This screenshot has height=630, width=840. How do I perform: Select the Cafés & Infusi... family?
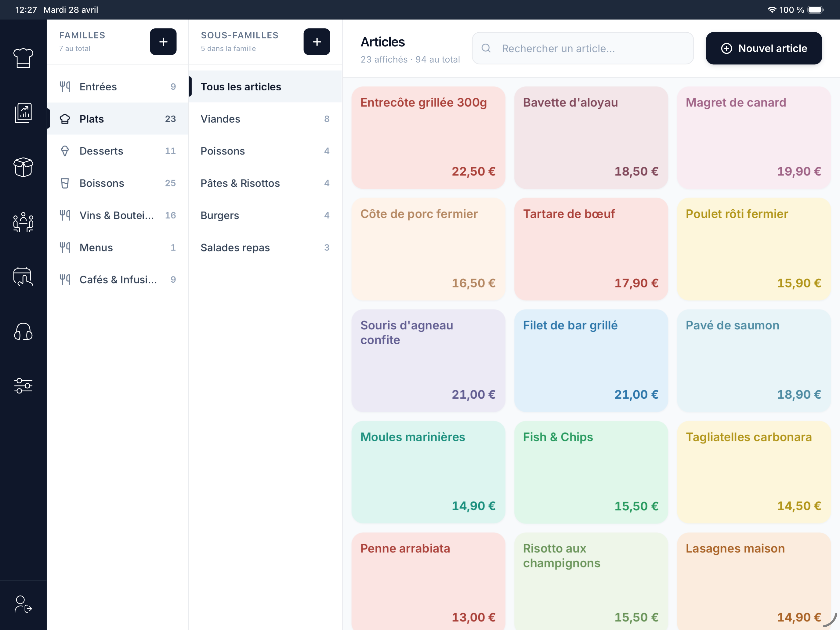click(x=118, y=280)
